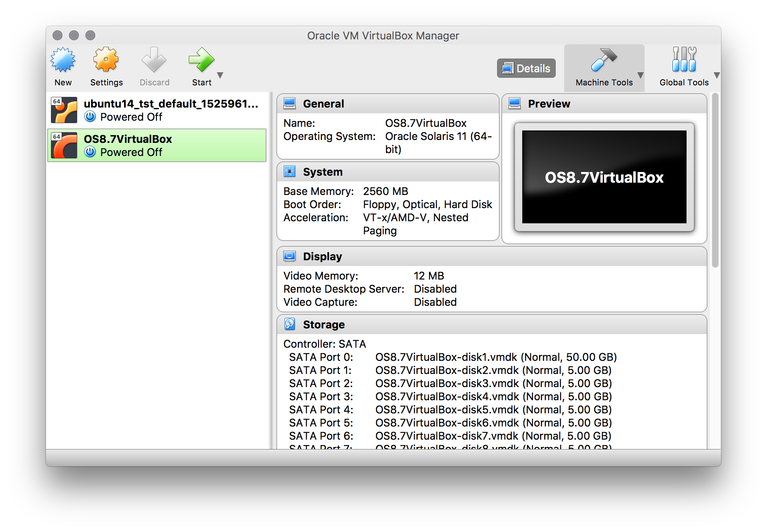The height and width of the screenshot is (532, 767).
Task: Open the General section header
Action: click(388, 104)
